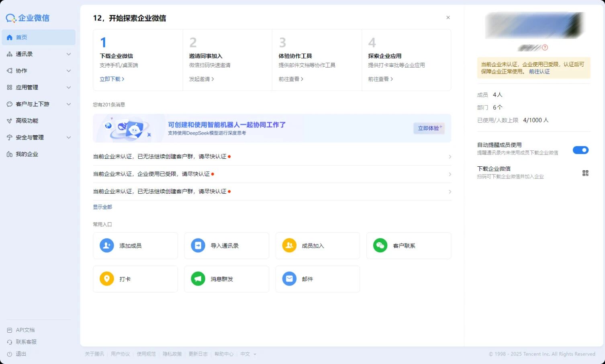Click the 添加成员 icon
The height and width of the screenshot is (364, 605).
[x=106, y=245]
